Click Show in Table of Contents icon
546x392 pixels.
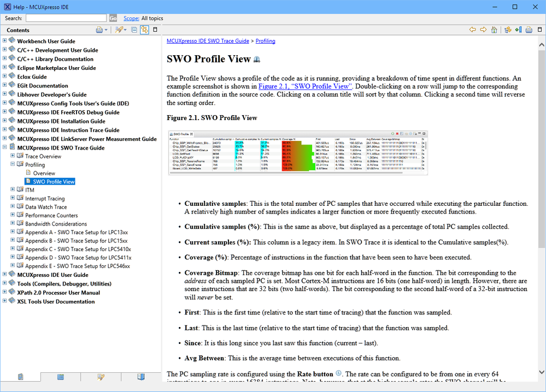click(x=508, y=29)
